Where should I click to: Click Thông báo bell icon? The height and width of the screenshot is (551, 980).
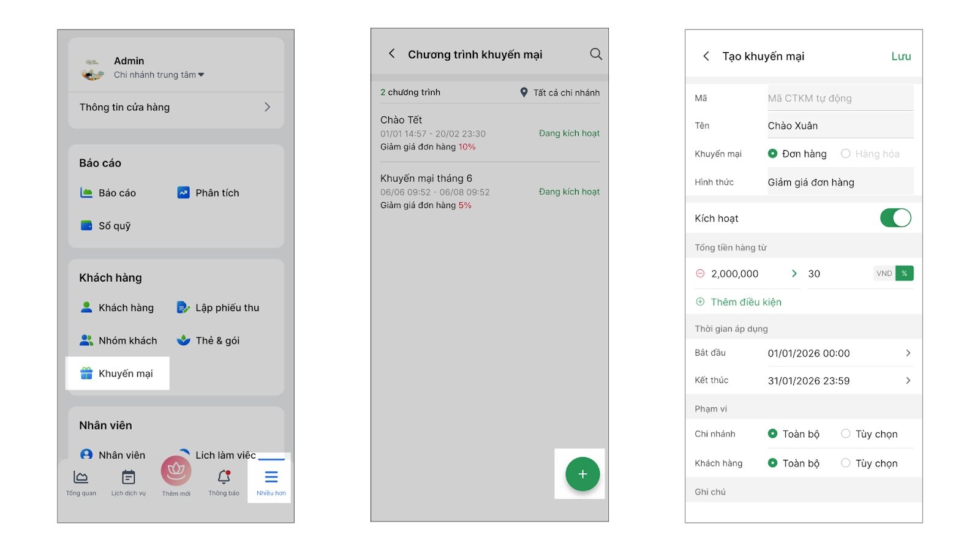click(x=224, y=480)
